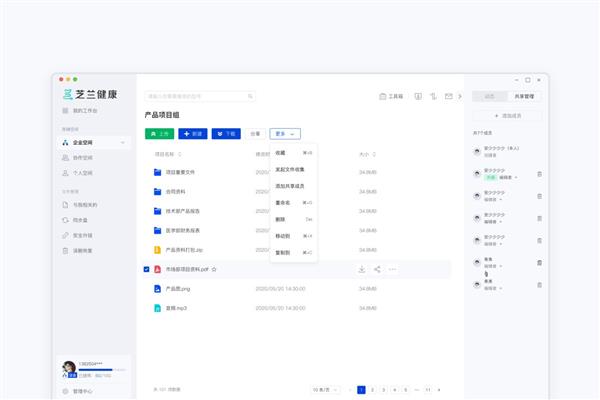Go to page 2 in pagination
600x400 pixels.
(x=372, y=388)
